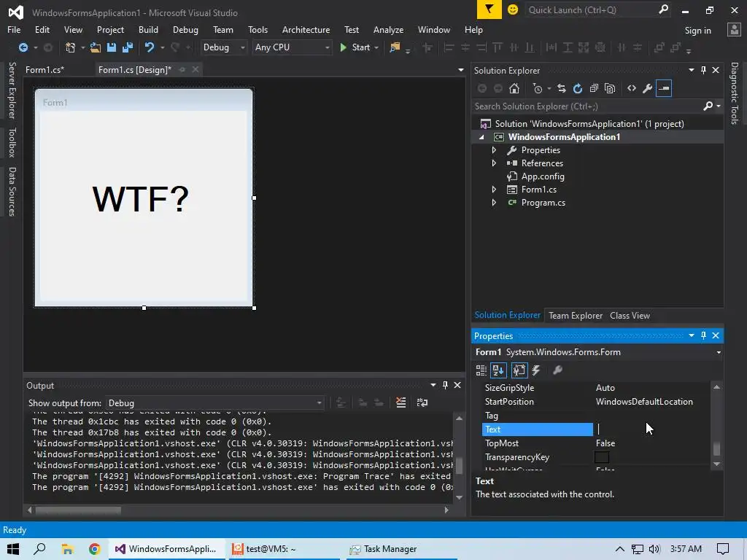747x560 pixels.
Task: Click View Code icon in Solution Explorer
Action: click(x=632, y=88)
